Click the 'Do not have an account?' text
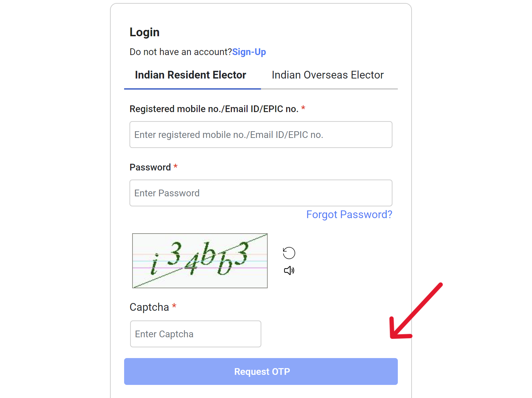 180,52
